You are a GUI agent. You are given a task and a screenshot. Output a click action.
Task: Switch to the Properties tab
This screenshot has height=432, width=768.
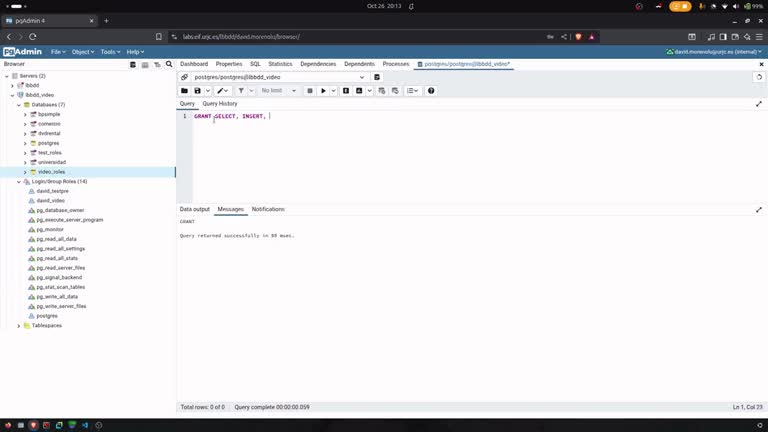[229, 64]
